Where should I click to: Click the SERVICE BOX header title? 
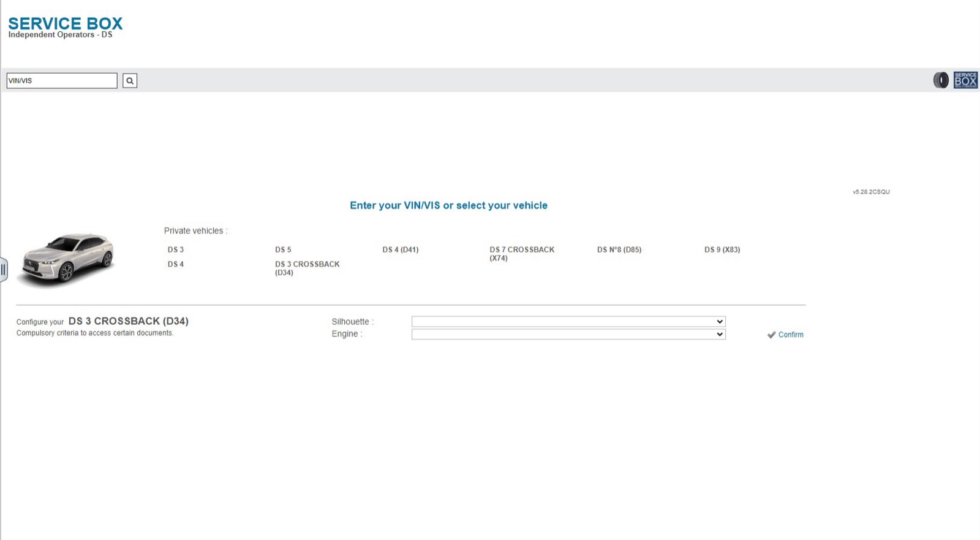pos(66,23)
